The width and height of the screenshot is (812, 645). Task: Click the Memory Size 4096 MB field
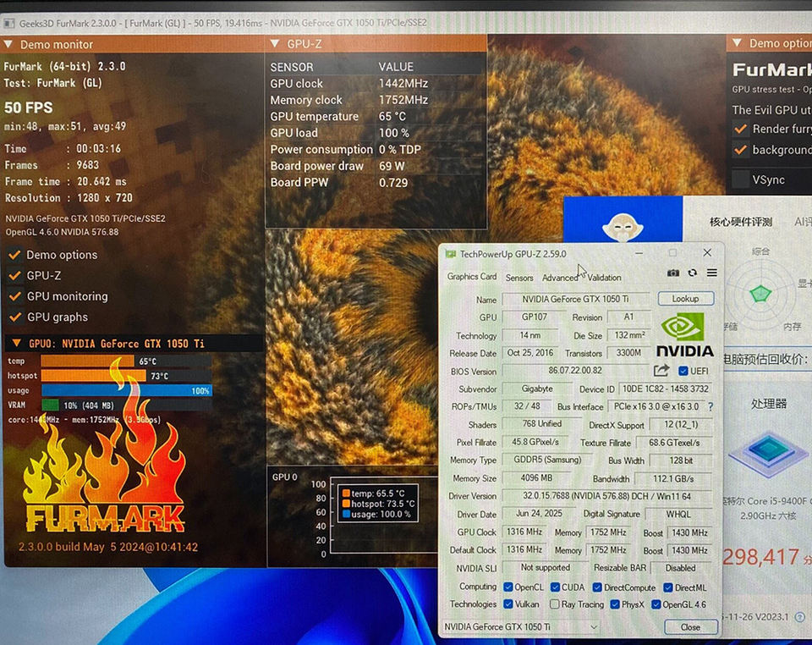point(536,477)
